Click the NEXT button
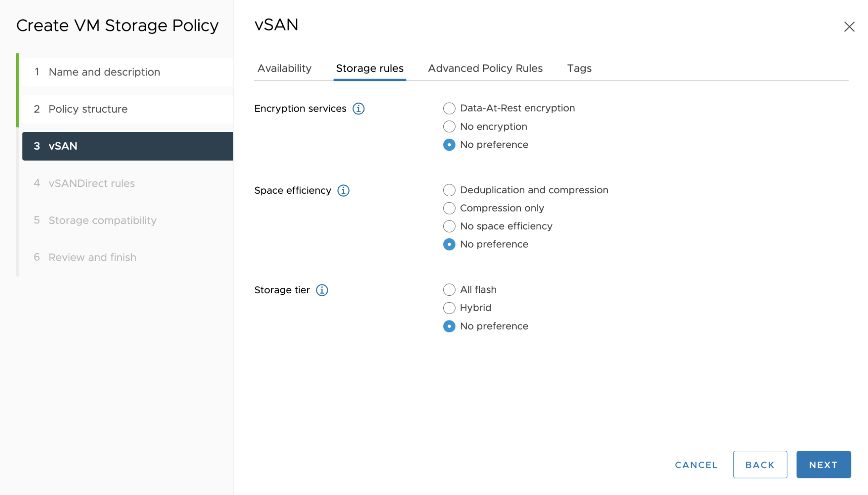The image size is (868, 495). click(823, 464)
